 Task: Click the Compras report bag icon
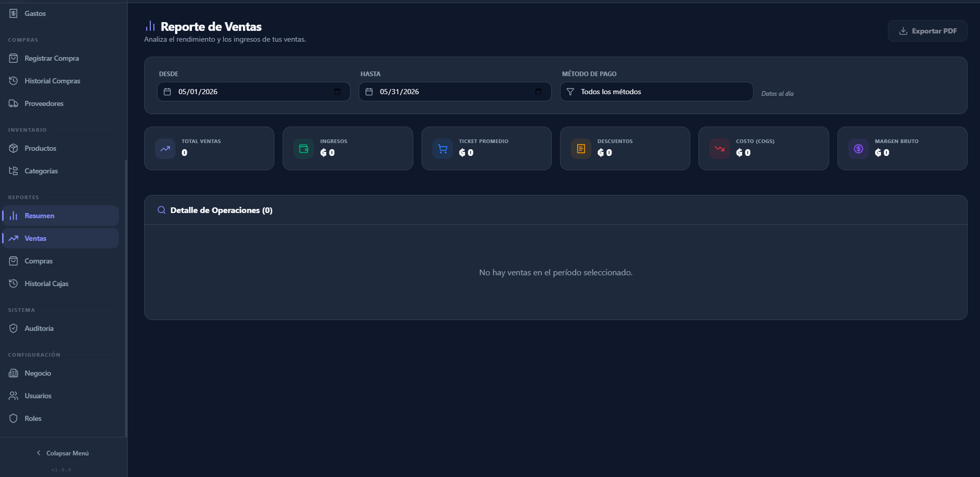[13, 261]
